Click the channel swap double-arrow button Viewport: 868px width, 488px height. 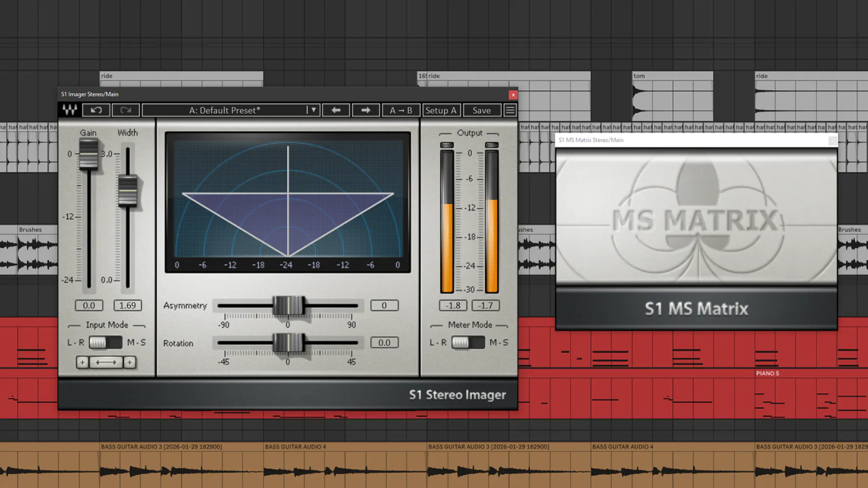pos(106,362)
